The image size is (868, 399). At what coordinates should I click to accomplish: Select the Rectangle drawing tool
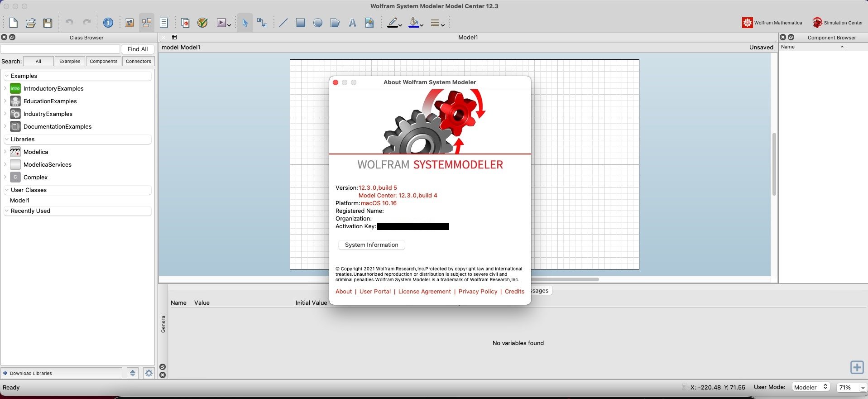(x=301, y=23)
